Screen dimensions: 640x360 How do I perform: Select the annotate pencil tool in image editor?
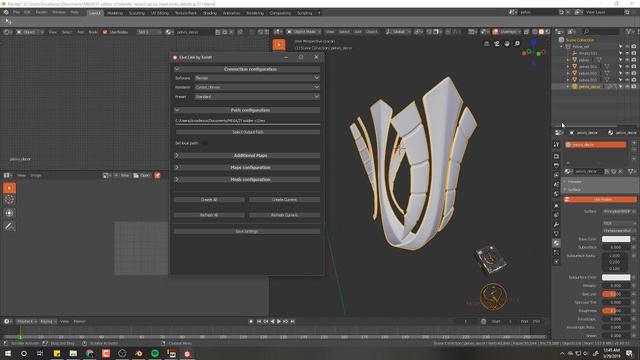(x=9, y=226)
